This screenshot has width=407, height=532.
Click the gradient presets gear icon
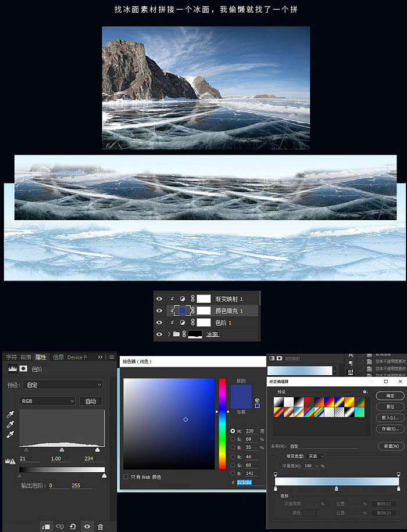(365, 391)
